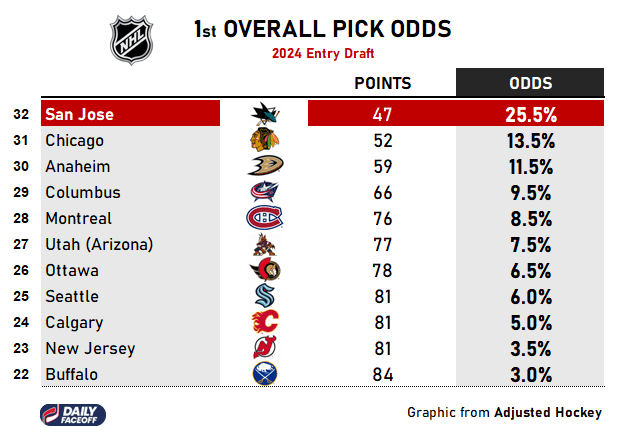Click the Montreal Canadiens logo

click(x=264, y=219)
